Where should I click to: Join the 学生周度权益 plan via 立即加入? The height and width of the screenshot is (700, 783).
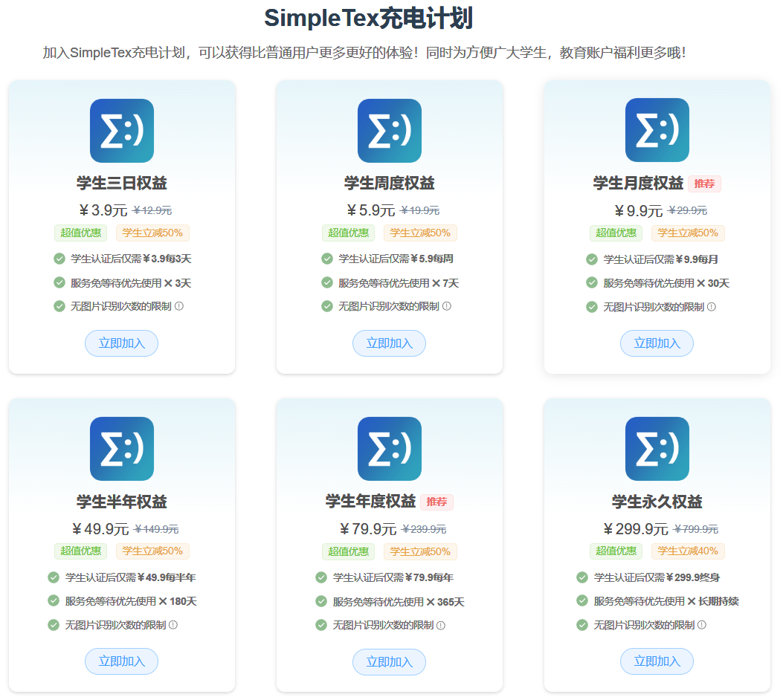pos(389,343)
